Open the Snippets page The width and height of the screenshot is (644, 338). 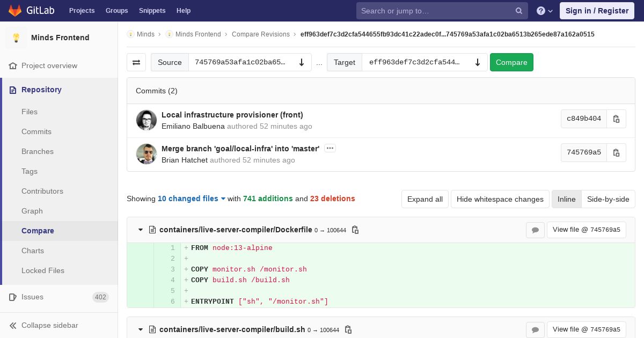point(152,11)
